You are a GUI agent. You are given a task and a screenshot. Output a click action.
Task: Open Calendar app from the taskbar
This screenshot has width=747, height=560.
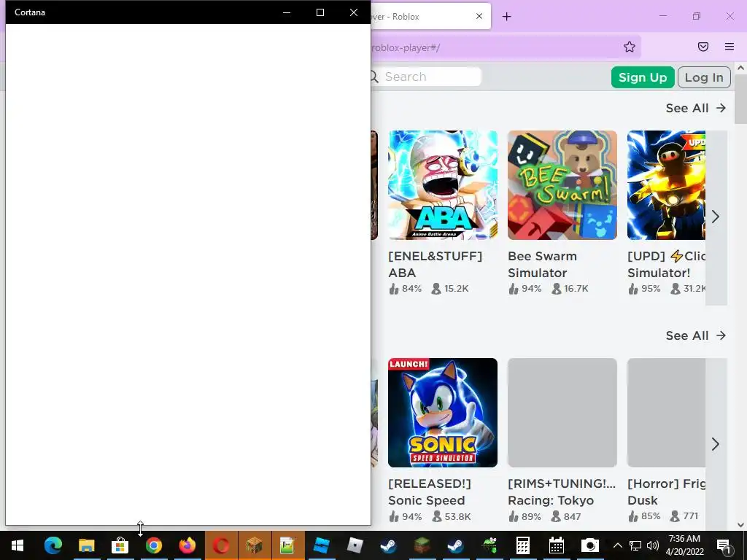point(556,545)
